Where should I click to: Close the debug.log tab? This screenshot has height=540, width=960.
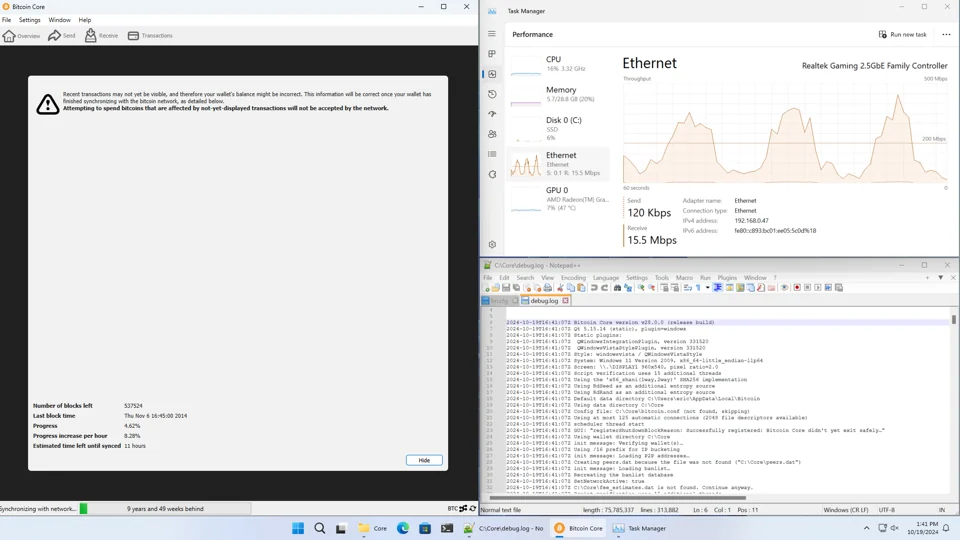pyautogui.click(x=565, y=301)
